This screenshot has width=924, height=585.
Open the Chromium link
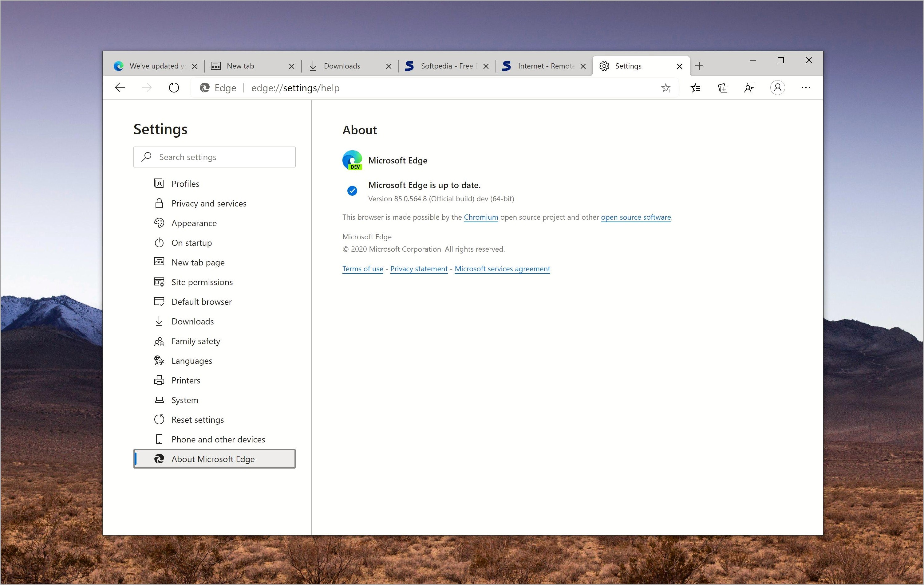(x=481, y=217)
